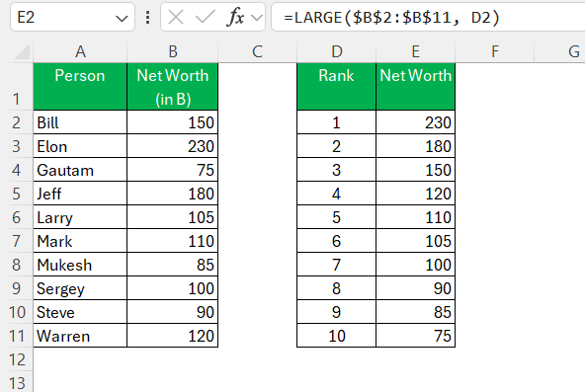Select column F header
Screen dimensions: 585x392
point(495,51)
